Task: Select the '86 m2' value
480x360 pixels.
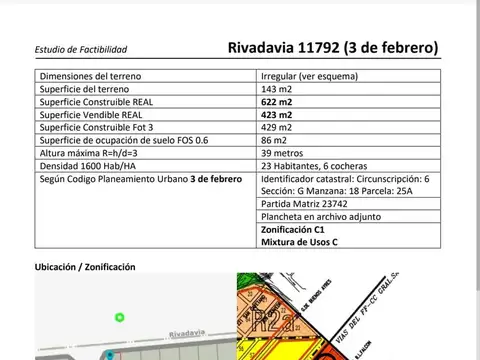Action: [x=274, y=140]
